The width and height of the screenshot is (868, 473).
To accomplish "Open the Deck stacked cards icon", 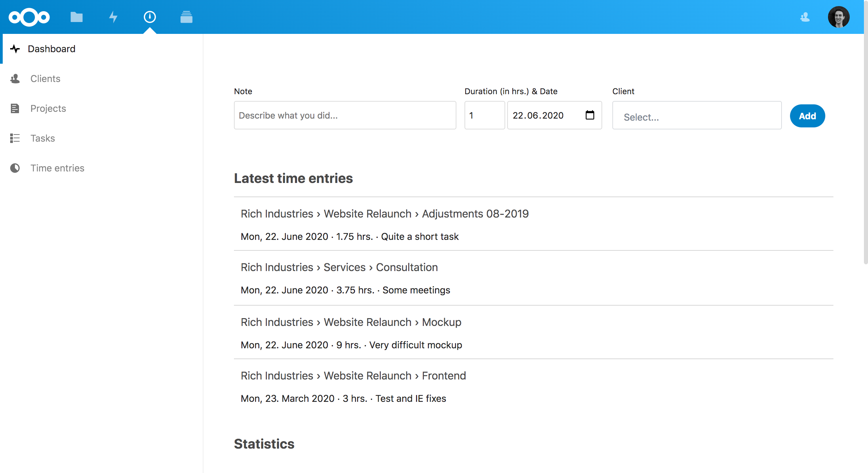I will pos(186,17).
